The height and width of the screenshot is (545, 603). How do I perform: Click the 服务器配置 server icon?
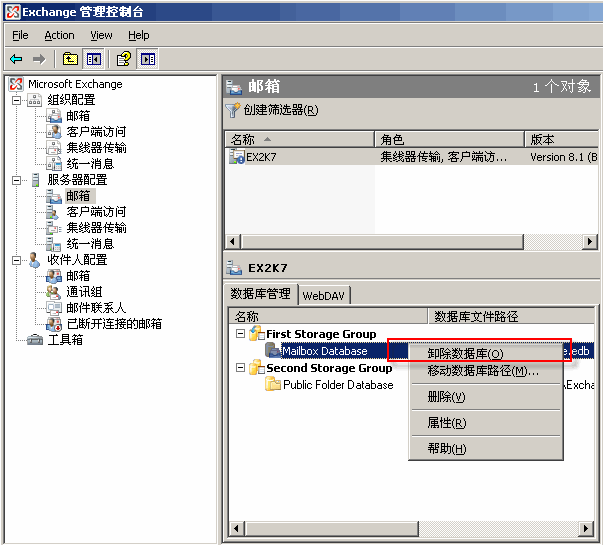[35, 180]
